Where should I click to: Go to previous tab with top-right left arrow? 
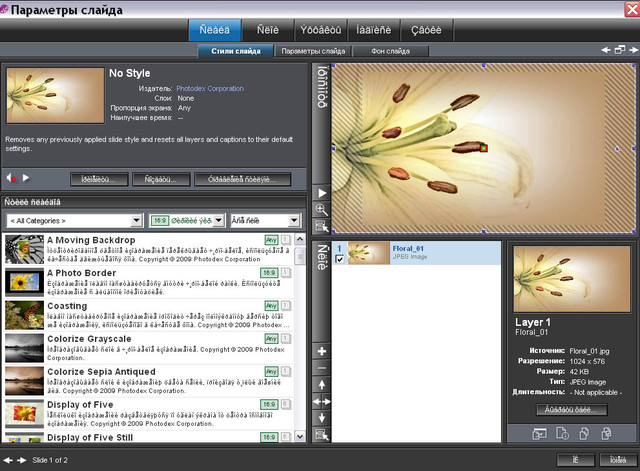606,50
